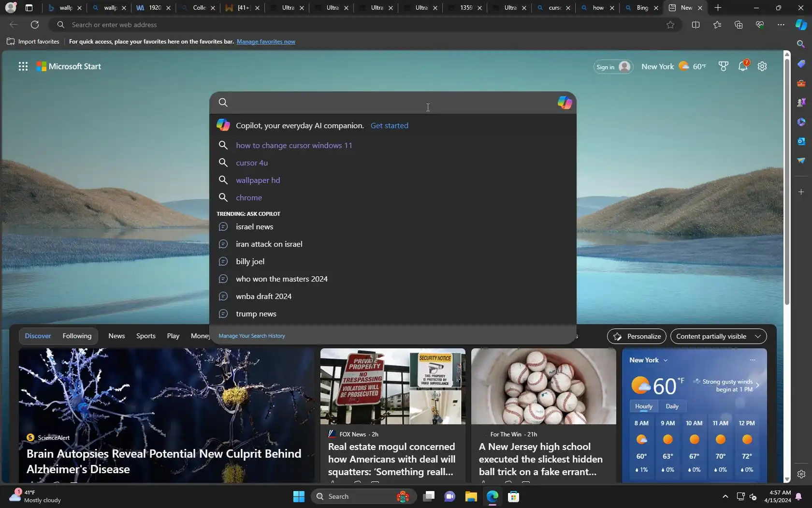Open the Microsoft Start app launcher grid
812x508 pixels.
(x=23, y=66)
